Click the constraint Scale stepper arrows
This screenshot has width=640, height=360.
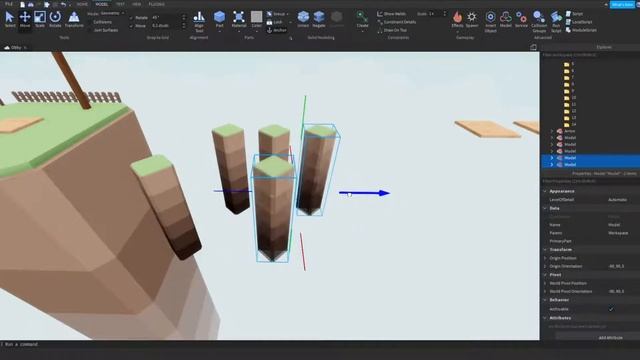[444, 13]
